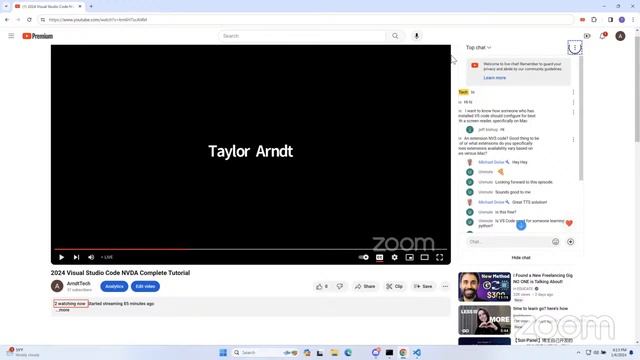Share the video
640x360 pixels.
tap(365, 287)
